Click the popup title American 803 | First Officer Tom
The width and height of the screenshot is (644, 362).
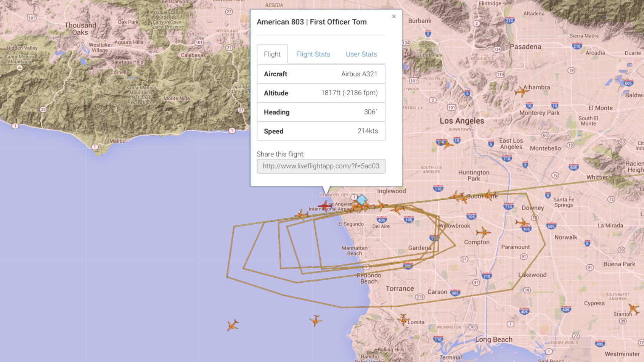tap(312, 22)
